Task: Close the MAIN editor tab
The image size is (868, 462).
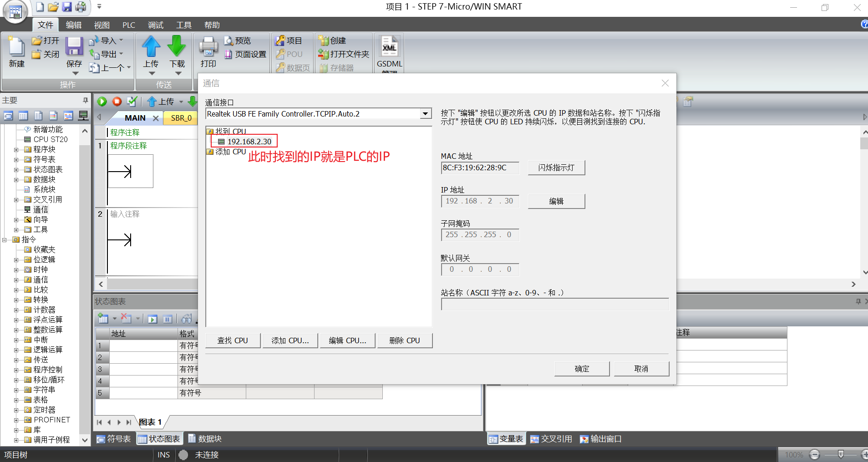Action: [156, 118]
